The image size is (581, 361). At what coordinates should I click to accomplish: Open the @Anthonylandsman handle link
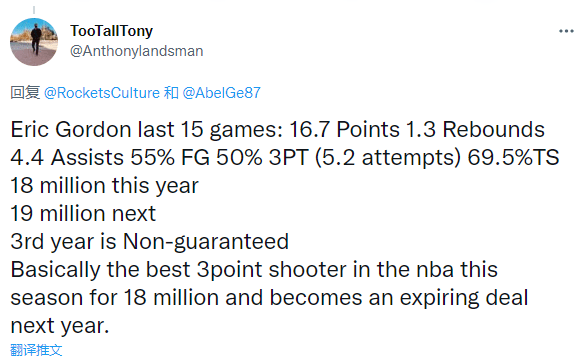[137, 51]
